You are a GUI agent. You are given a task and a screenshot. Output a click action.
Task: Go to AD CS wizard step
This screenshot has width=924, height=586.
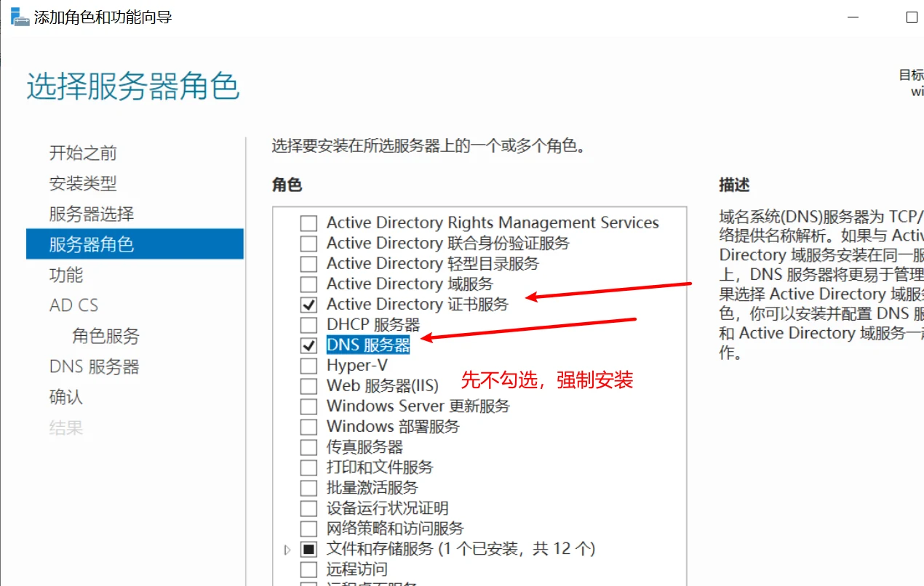coord(73,305)
